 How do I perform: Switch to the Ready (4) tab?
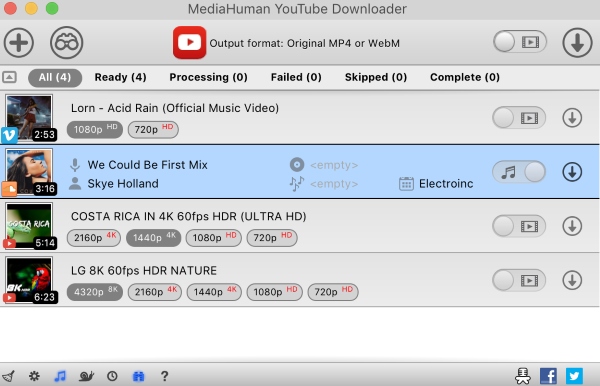point(121,77)
